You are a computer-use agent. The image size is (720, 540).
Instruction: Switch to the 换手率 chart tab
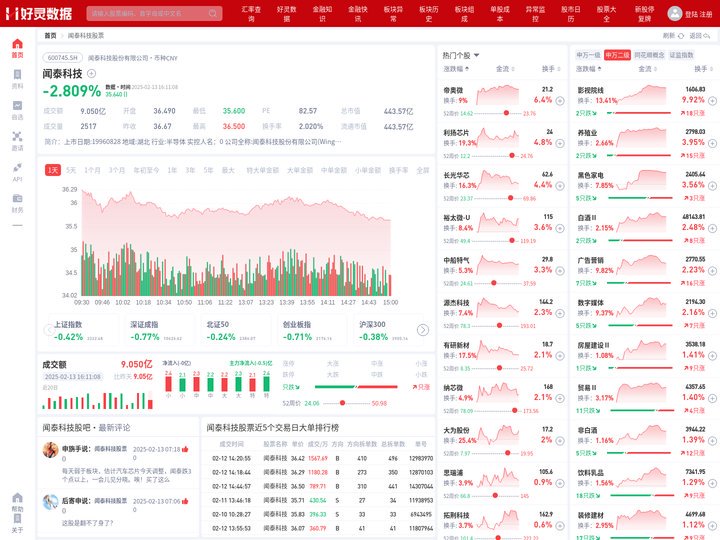[398, 170]
